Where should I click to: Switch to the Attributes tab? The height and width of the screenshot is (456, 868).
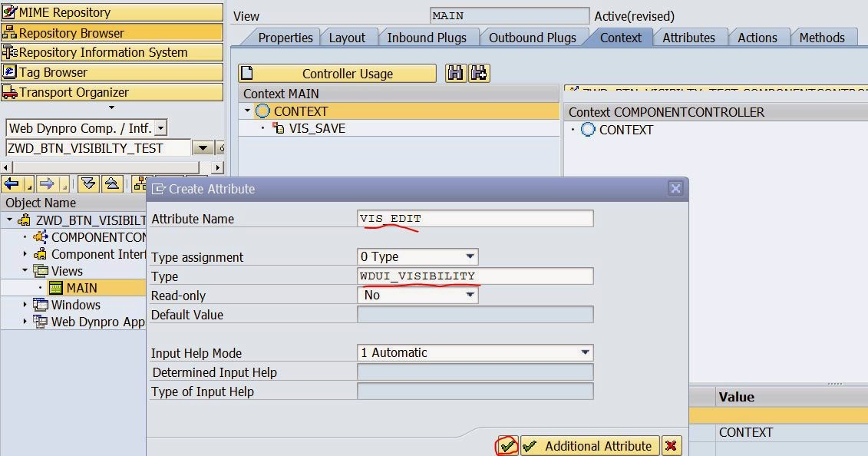(x=689, y=37)
